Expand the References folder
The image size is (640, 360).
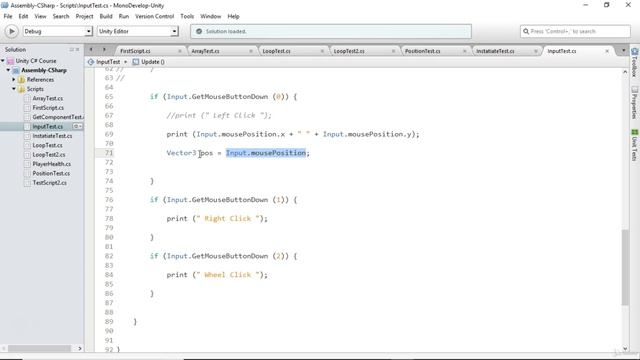pos(13,80)
